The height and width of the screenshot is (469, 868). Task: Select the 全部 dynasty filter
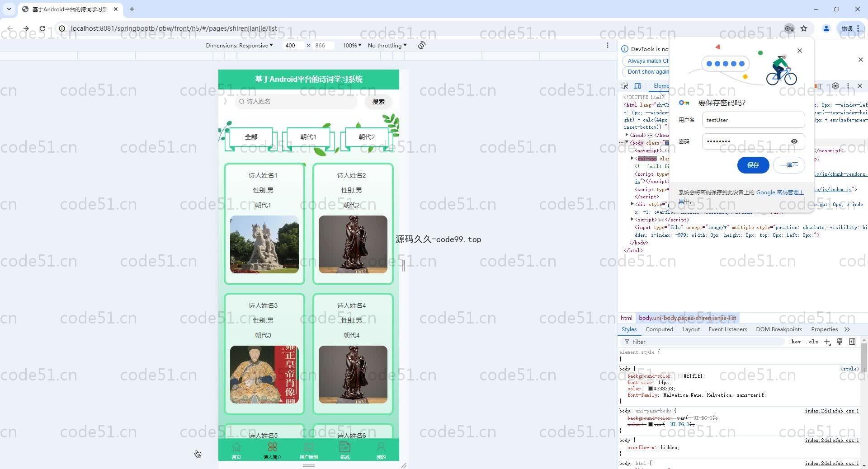point(251,137)
